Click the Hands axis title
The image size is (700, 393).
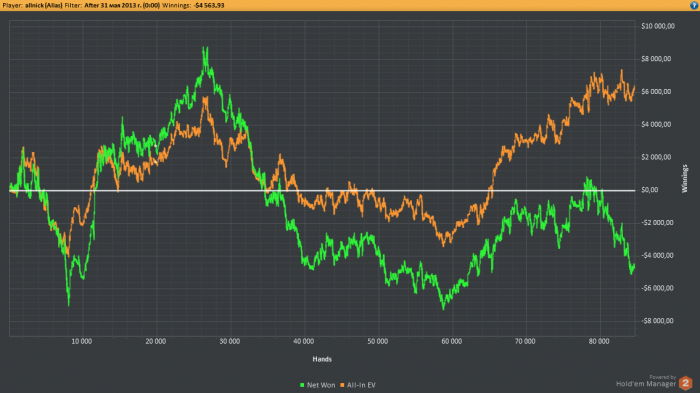click(322, 359)
